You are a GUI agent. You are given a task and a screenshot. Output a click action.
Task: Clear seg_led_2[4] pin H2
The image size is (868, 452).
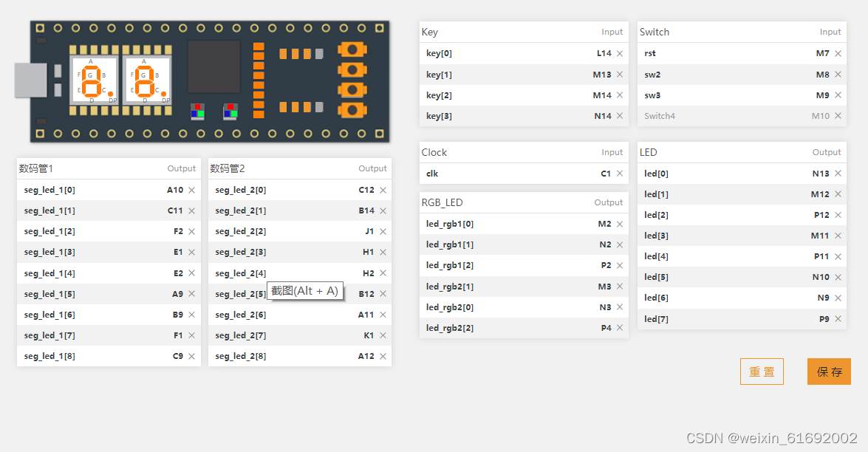[383, 273]
